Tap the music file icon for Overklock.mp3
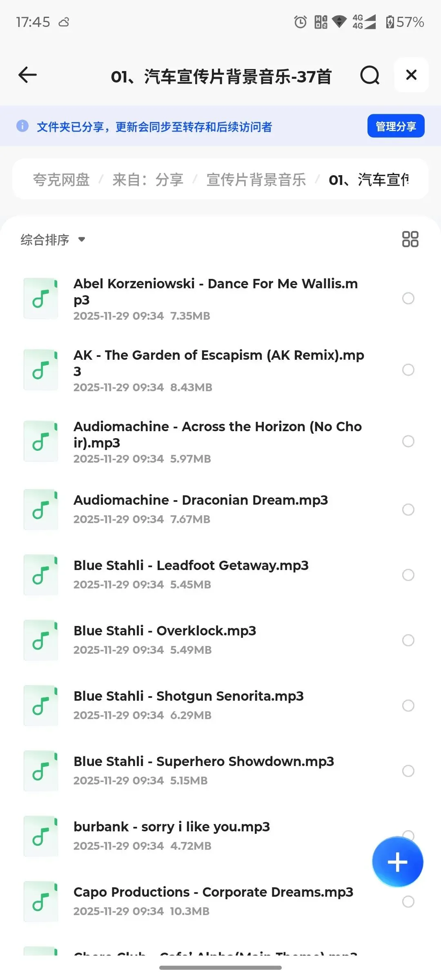The image size is (441, 980). (x=41, y=640)
